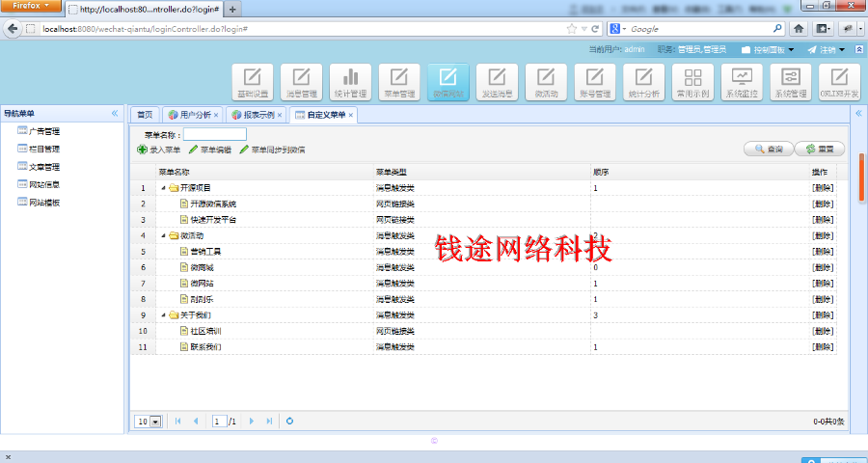Open the 菜单管理 toolbar module
Image resolution: width=868 pixels, height=463 pixels.
tap(399, 82)
